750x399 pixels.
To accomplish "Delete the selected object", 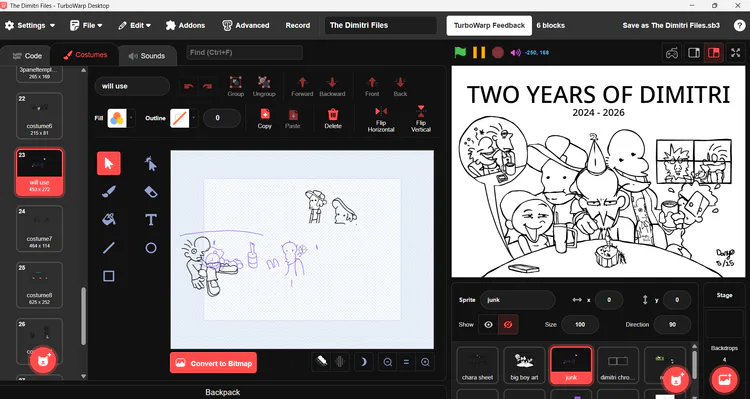I will [x=333, y=118].
